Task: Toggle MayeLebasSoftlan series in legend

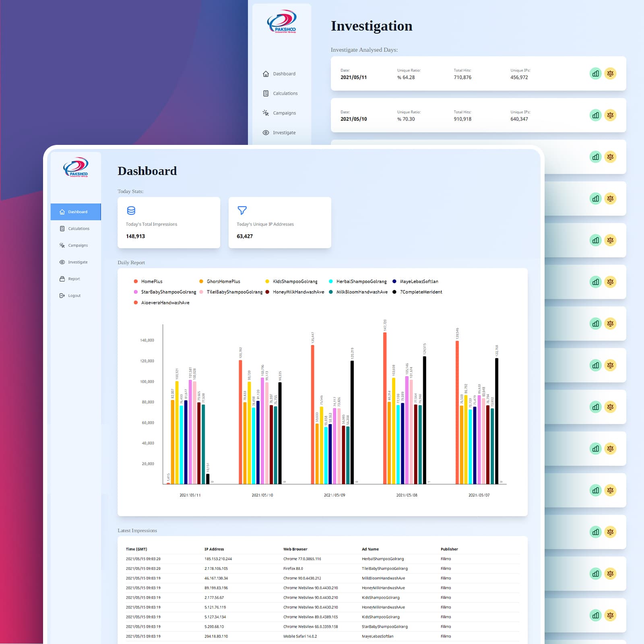Action: point(415,281)
